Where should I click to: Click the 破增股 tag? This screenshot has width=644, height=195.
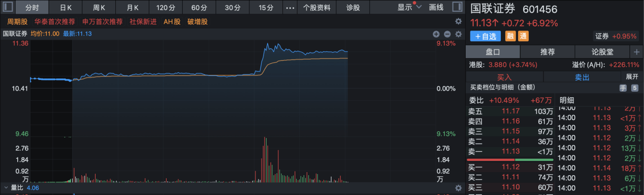[197, 21]
